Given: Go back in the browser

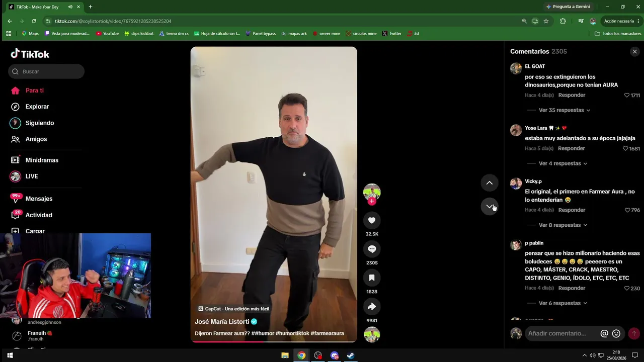Looking at the screenshot, I should (10, 21).
